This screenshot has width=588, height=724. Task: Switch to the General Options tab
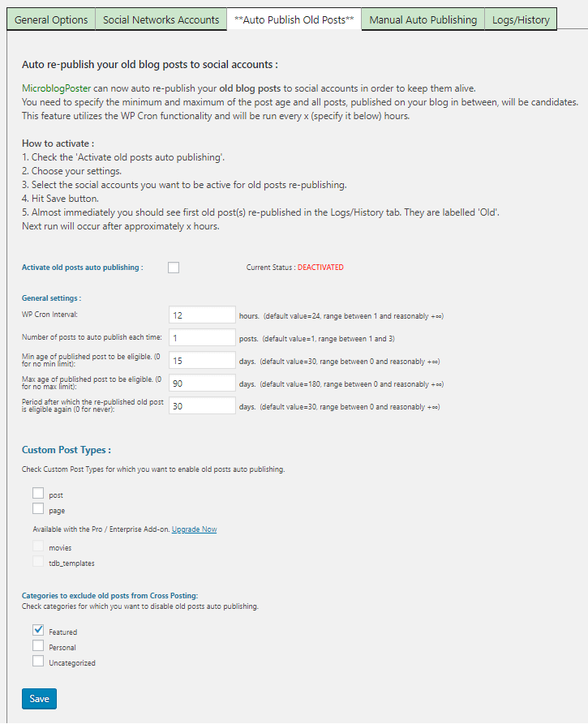pyautogui.click(x=50, y=19)
